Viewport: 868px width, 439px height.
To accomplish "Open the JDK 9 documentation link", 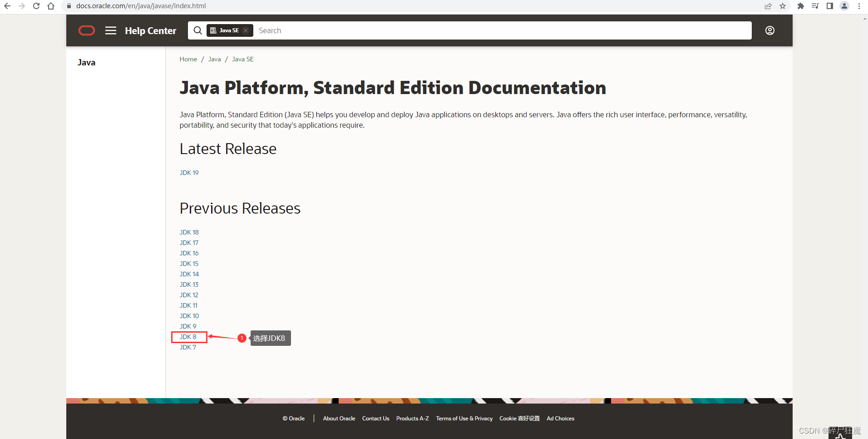I will (x=188, y=326).
